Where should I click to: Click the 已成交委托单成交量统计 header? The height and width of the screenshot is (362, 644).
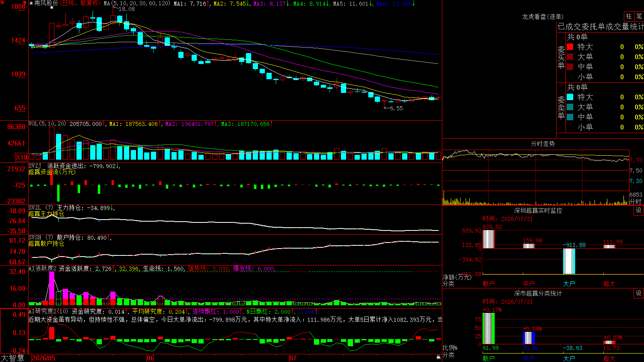pyautogui.click(x=601, y=27)
